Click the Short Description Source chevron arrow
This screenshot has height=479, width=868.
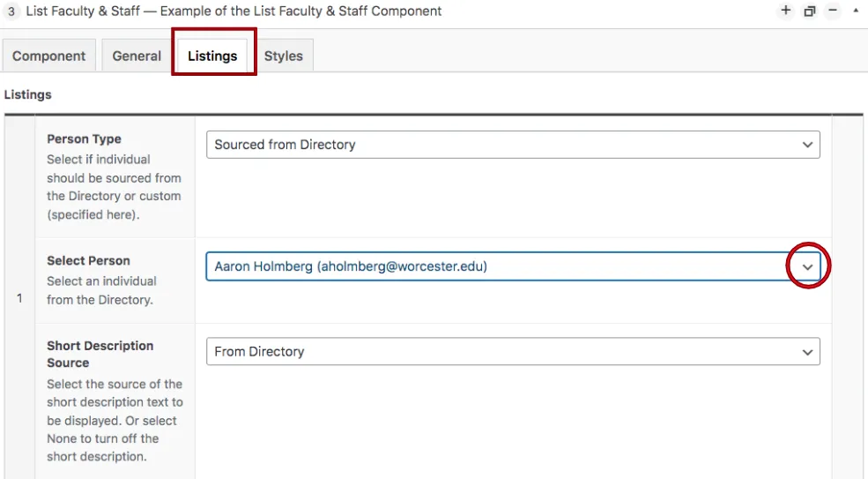807,352
